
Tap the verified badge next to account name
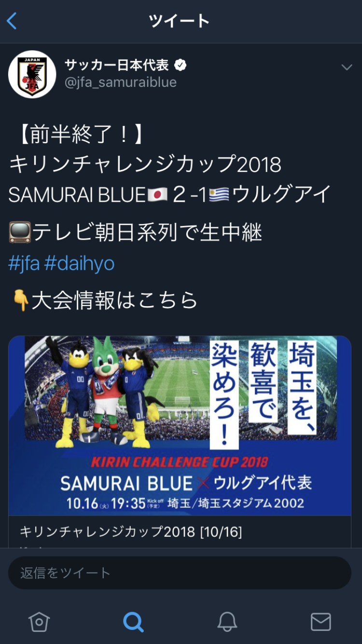(x=181, y=65)
